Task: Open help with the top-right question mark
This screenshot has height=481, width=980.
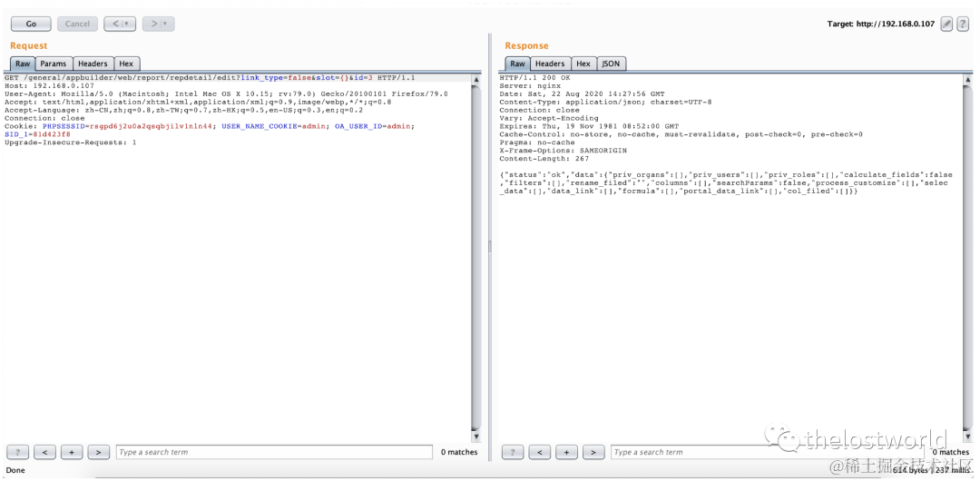Action: click(x=963, y=25)
